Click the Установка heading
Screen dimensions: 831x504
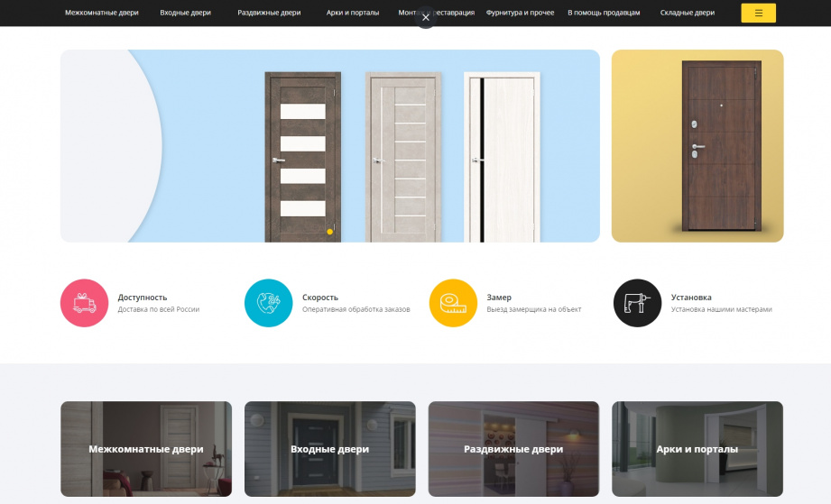click(x=691, y=298)
